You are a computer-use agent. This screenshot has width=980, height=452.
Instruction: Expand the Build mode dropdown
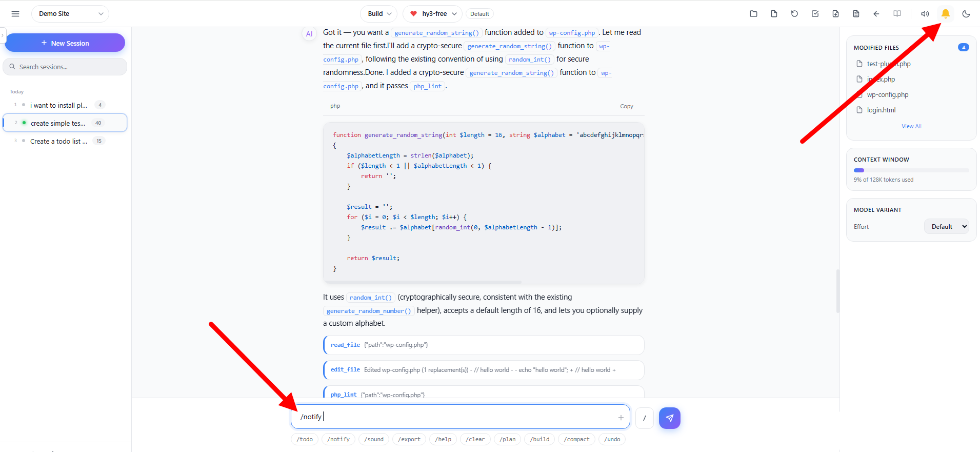(379, 14)
